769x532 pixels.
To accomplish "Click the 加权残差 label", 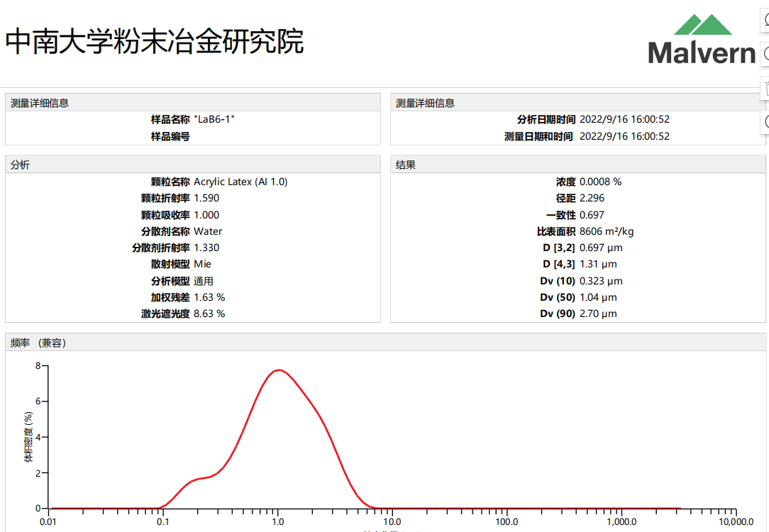I will click(170, 297).
